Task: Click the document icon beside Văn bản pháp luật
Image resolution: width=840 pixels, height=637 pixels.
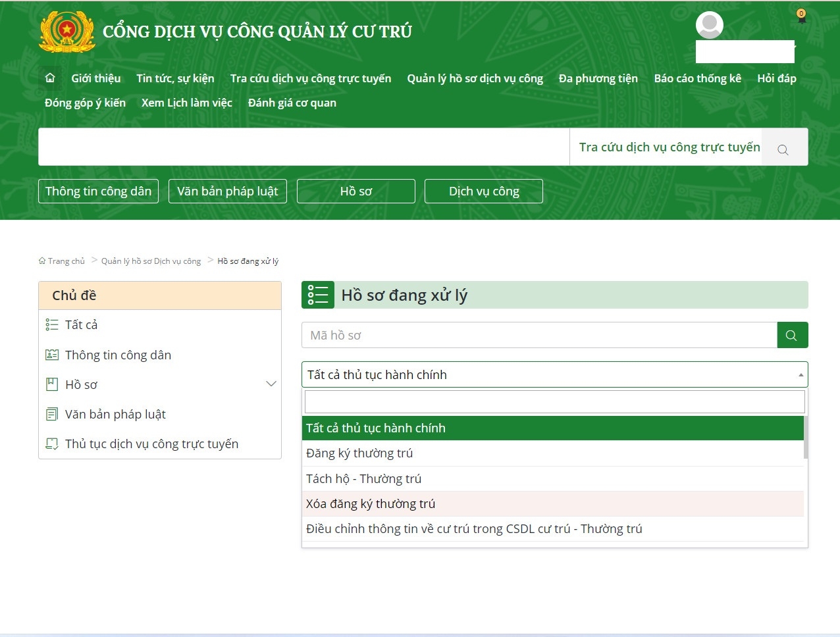Action: 52,414
